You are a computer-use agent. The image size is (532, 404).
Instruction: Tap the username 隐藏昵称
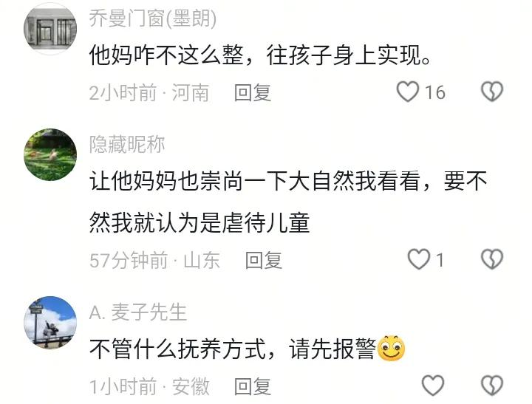[x=127, y=144]
